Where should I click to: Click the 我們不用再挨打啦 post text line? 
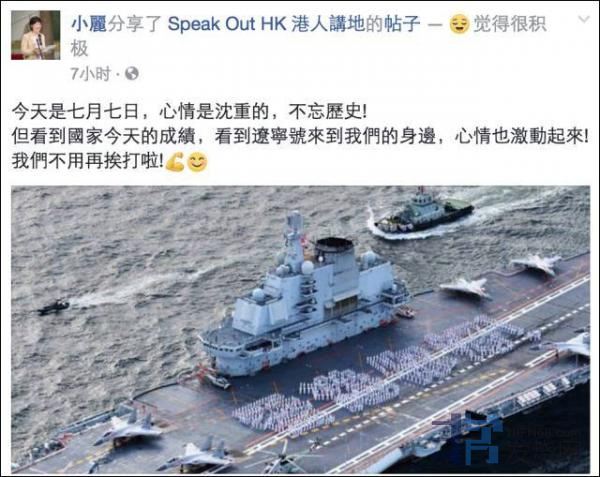[88, 161]
